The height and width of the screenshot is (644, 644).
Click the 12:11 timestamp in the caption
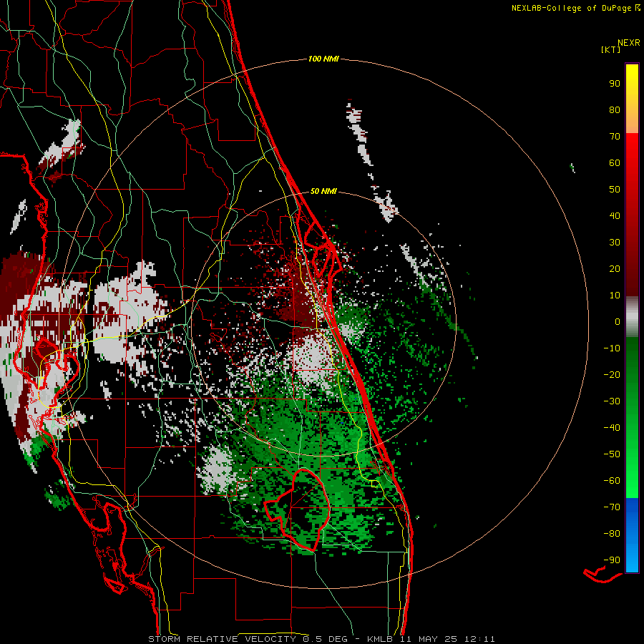coord(479,639)
